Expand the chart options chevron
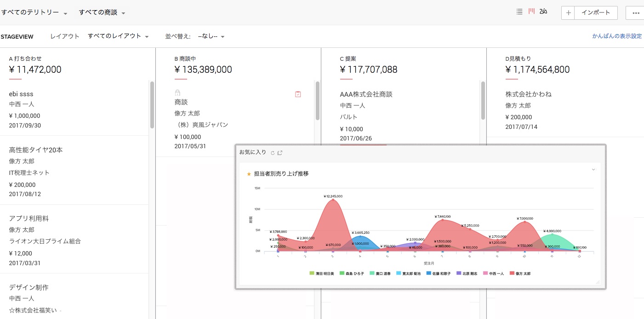The height and width of the screenshot is (319, 644). [x=593, y=169]
